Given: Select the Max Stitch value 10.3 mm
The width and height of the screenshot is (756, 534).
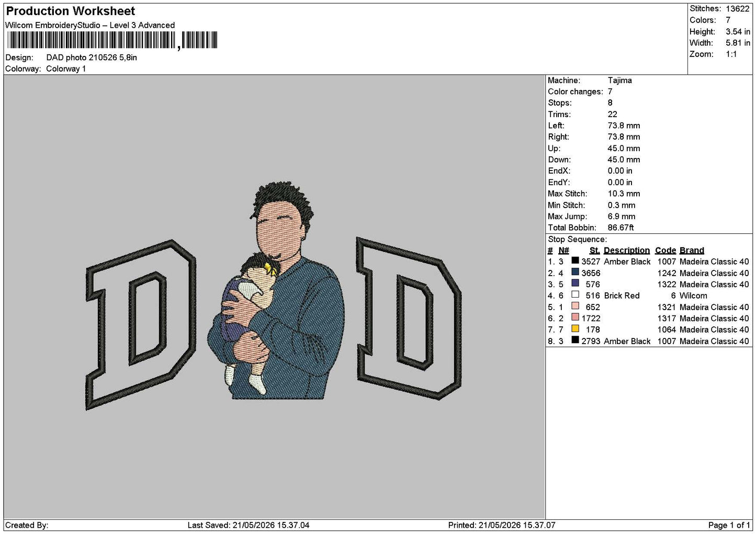Looking at the screenshot, I should click(x=624, y=194).
